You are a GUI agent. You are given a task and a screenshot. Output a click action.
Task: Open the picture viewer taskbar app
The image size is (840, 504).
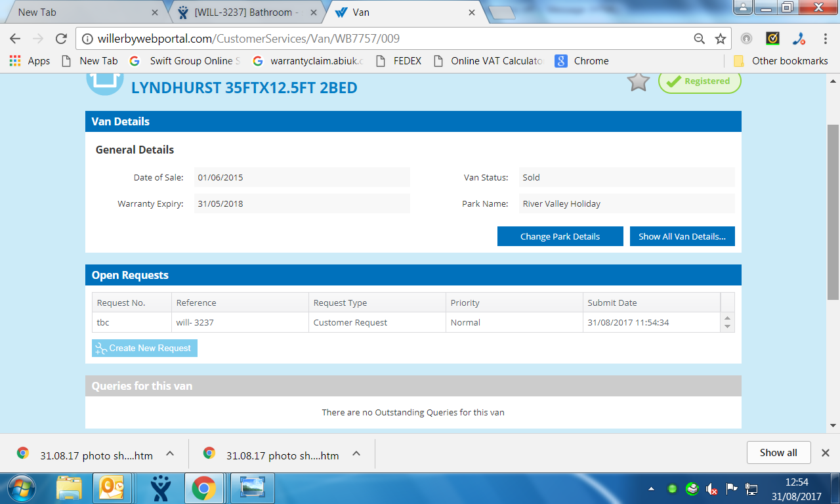(251, 488)
